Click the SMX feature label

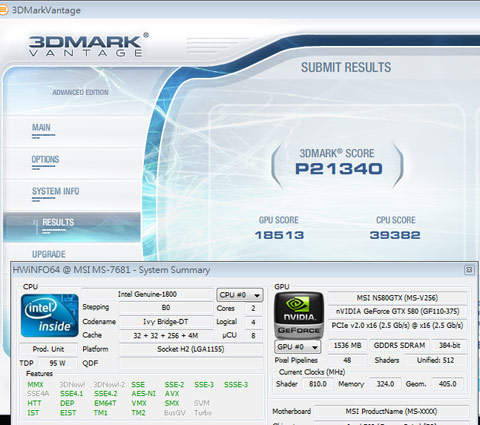(172, 403)
